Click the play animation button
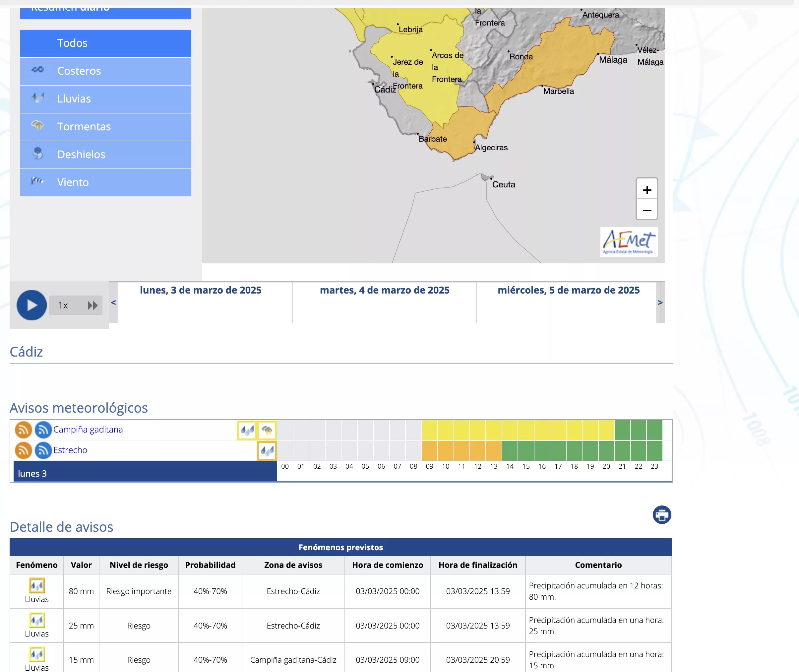 31,305
